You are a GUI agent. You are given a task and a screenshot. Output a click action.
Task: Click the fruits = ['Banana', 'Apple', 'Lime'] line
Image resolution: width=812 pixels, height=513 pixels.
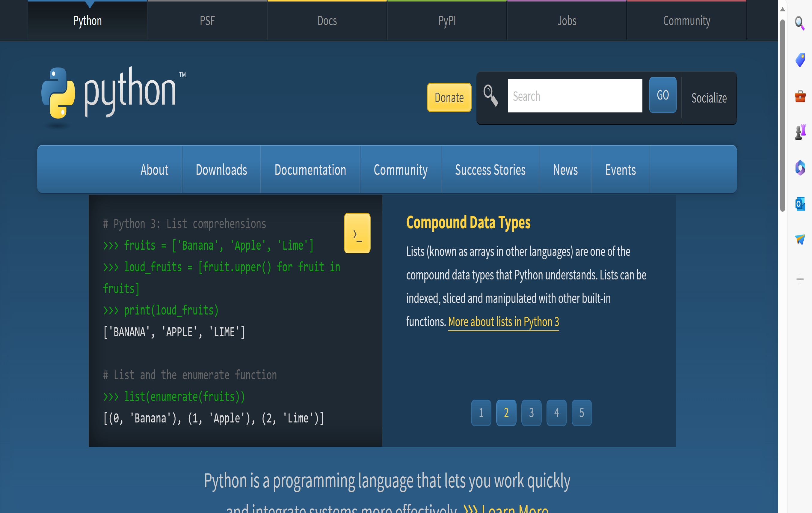coord(209,245)
